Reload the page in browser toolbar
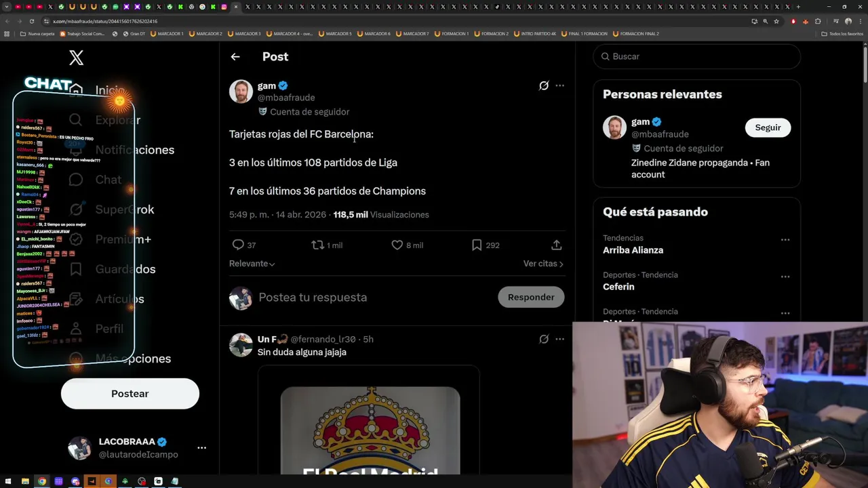This screenshot has height=488, width=868. click(x=31, y=21)
